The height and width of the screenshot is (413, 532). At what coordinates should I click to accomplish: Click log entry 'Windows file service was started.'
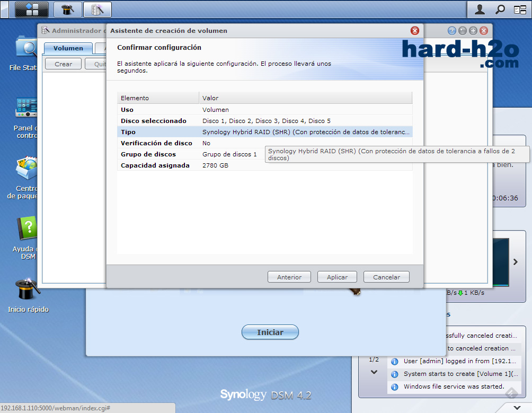[454, 386]
